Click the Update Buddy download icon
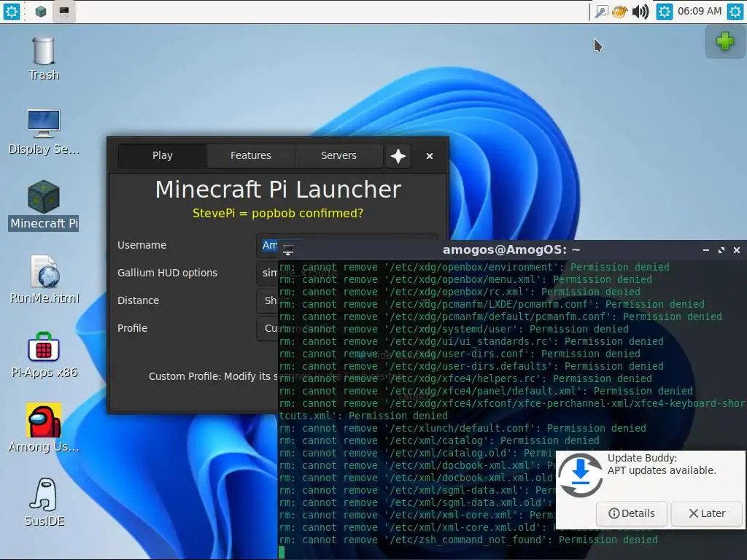This screenshot has height=560, width=747. (x=580, y=475)
